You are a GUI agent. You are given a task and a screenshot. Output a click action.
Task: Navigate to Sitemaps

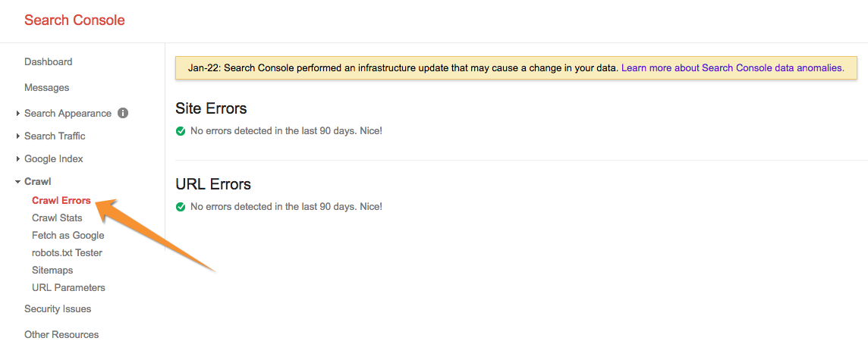52,271
